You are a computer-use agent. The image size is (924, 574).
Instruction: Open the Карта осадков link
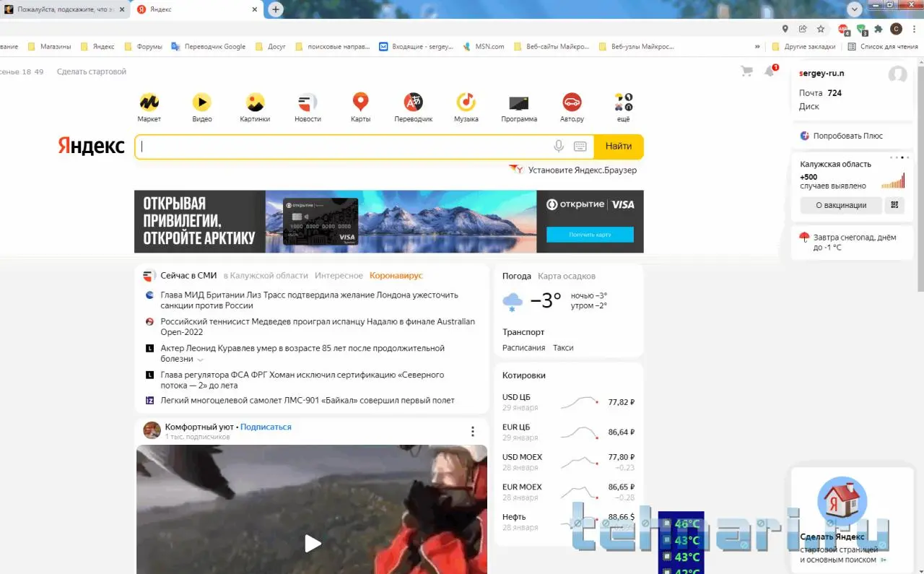tap(567, 276)
